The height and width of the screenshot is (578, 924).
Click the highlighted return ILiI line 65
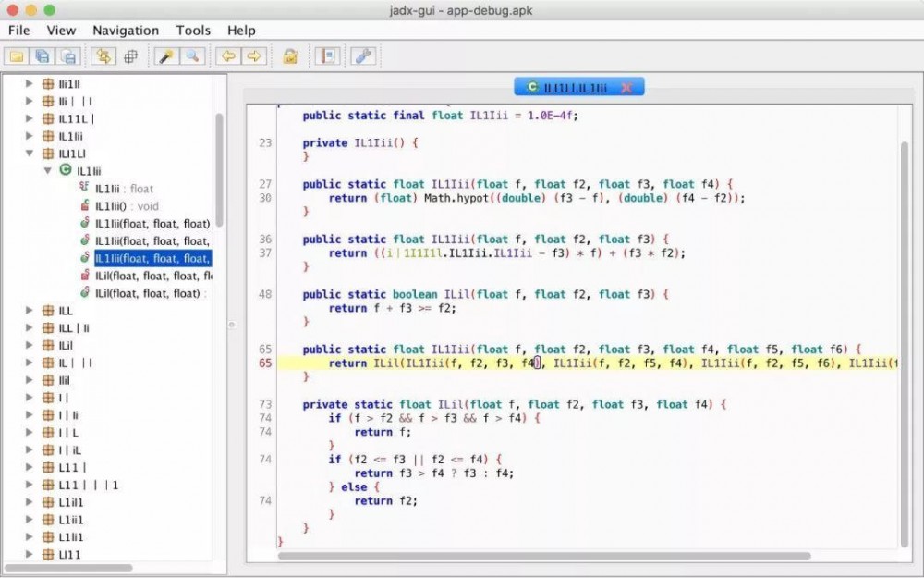pos(586,363)
